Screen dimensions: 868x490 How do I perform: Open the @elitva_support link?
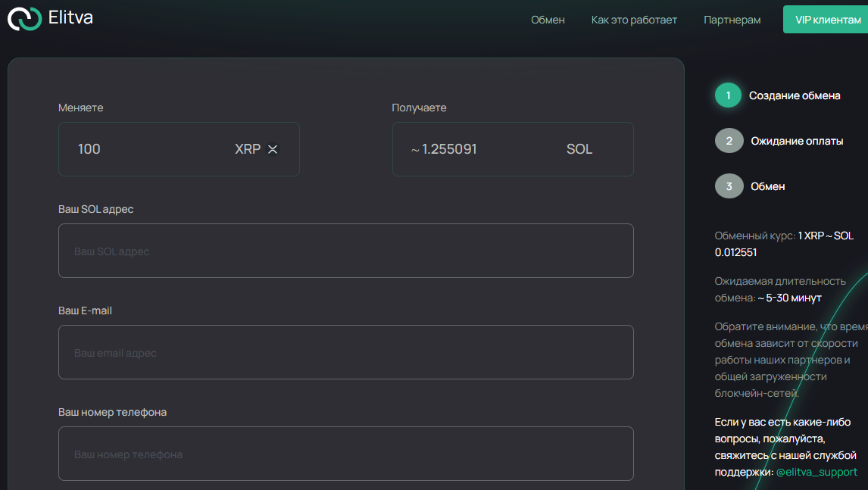pos(816,473)
